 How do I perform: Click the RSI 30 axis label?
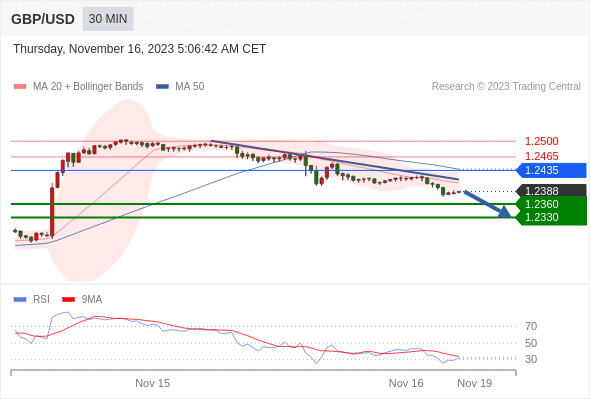[531, 359]
